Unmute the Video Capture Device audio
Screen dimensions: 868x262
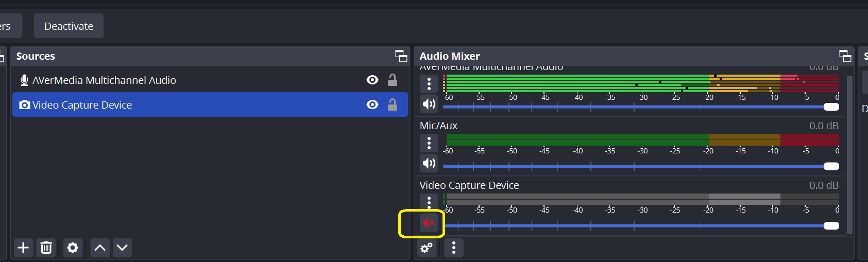(429, 223)
